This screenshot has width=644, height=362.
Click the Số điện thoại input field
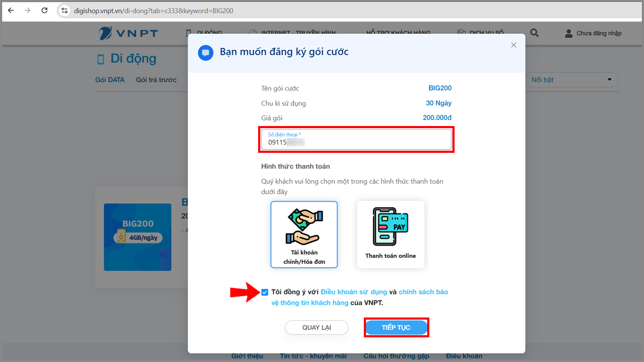356,139
